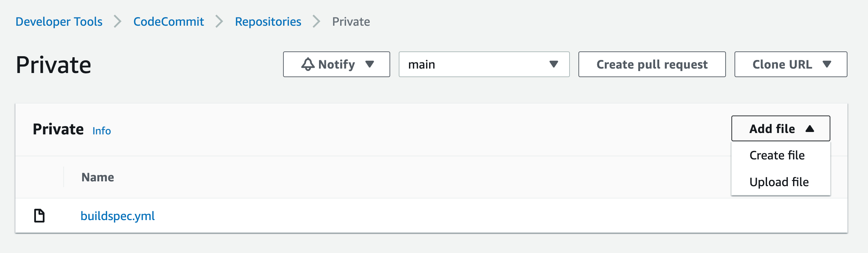Click the file icon next to buildspec.yml

pyautogui.click(x=39, y=215)
